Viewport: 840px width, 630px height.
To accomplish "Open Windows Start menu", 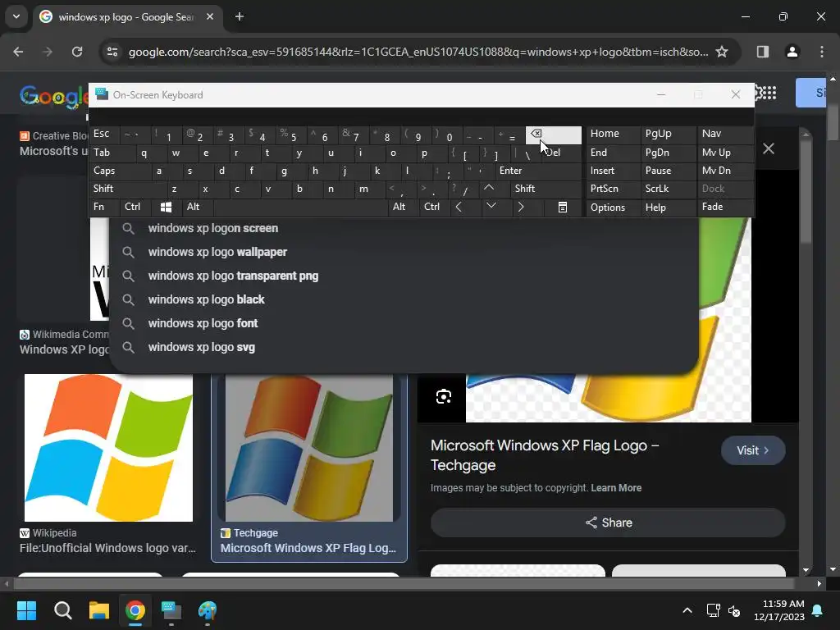I will coord(26,610).
